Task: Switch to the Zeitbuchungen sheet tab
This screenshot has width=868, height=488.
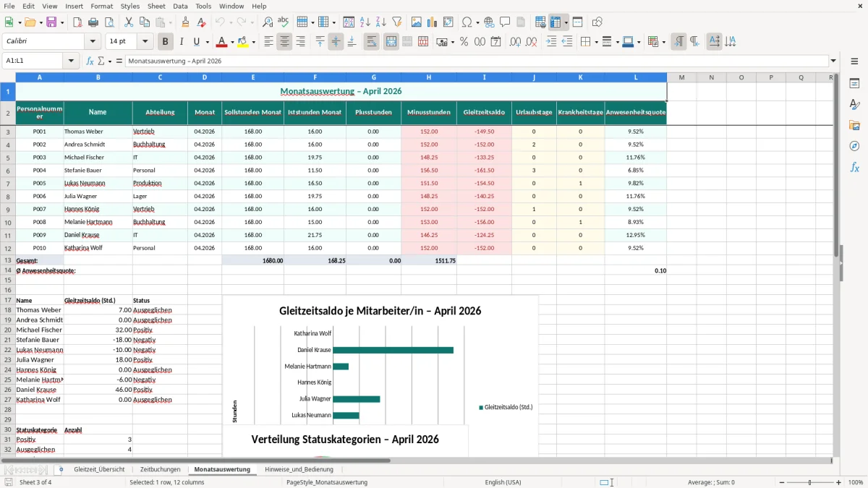Action: click(161, 469)
